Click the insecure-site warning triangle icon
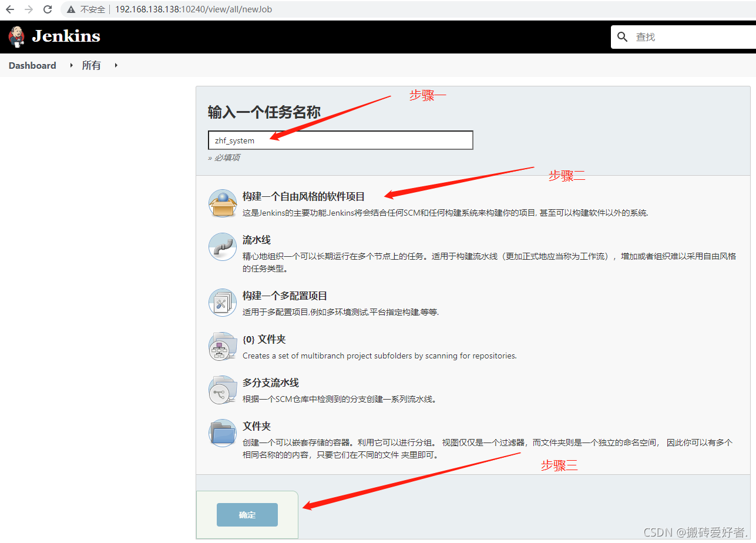Image resolution: width=756 pixels, height=543 pixels. 71,9
